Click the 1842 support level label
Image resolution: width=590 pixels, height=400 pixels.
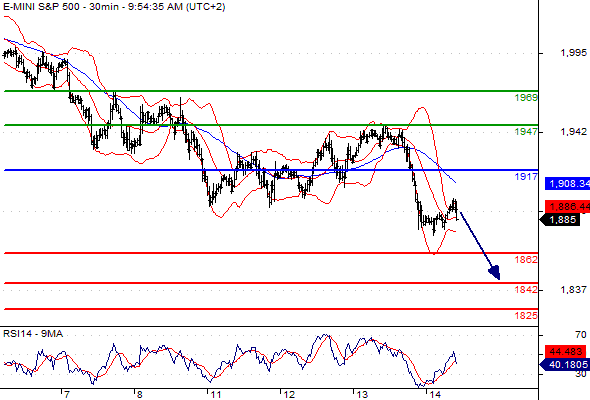tap(526, 289)
